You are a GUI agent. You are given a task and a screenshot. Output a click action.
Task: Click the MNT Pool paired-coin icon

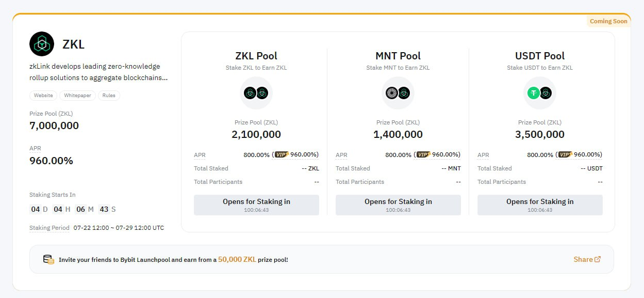click(398, 93)
